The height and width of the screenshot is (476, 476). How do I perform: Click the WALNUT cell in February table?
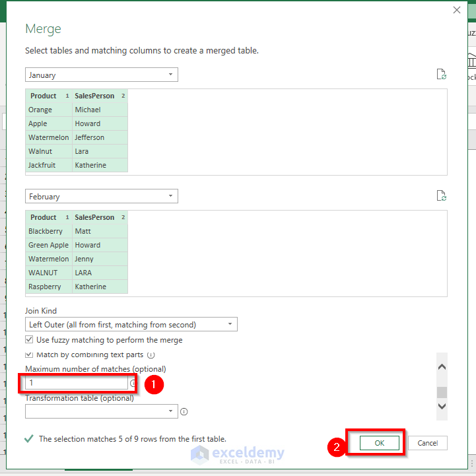49,273
